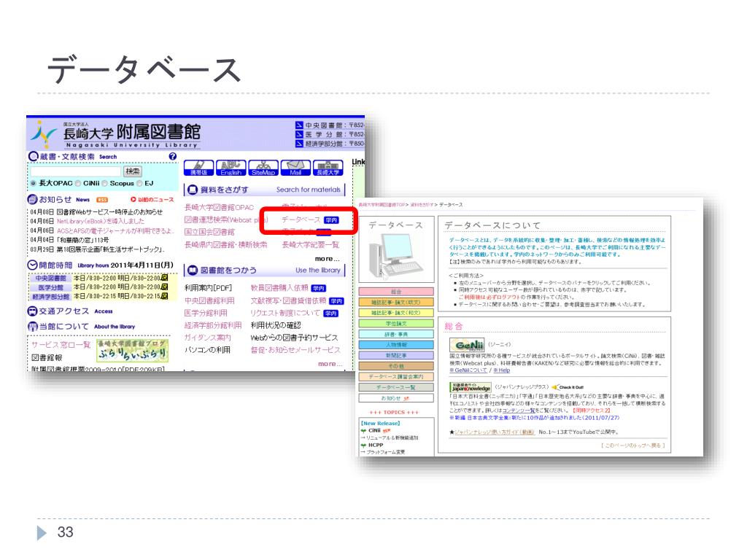This screenshot has height=560, width=747.
Task: Click the 経済学部分館 address arrow icon
Action: tap(299, 144)
